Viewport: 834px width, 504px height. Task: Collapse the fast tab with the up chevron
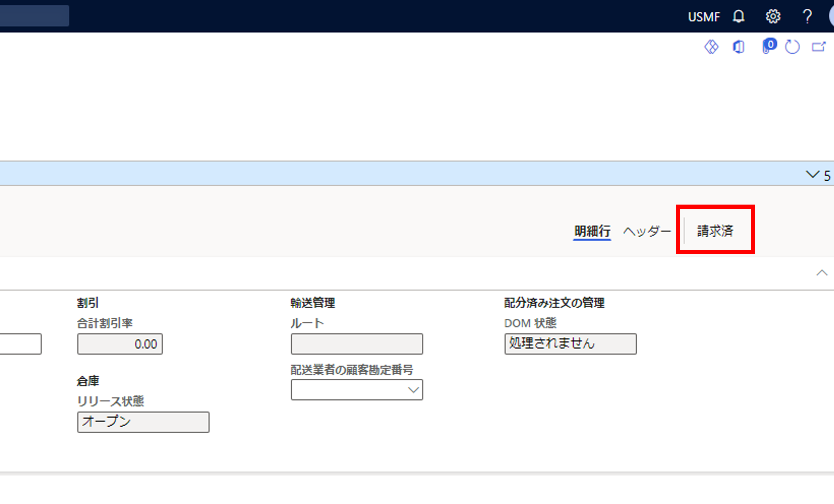[822, 273]
